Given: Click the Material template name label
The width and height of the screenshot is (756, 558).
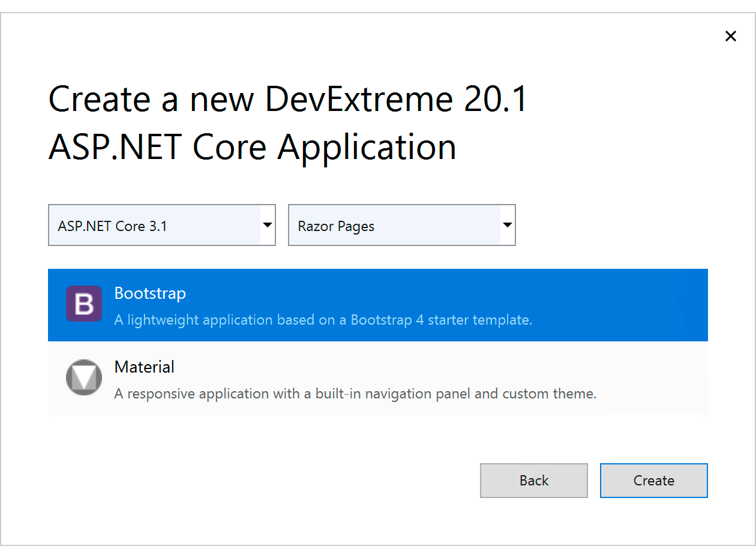Looking at the screenshot, I should (144, 367).
